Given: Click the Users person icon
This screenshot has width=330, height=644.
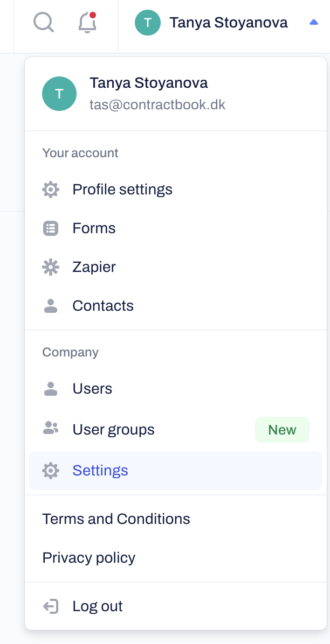Looking at the screenshot, I should click(x=51, y=389).
